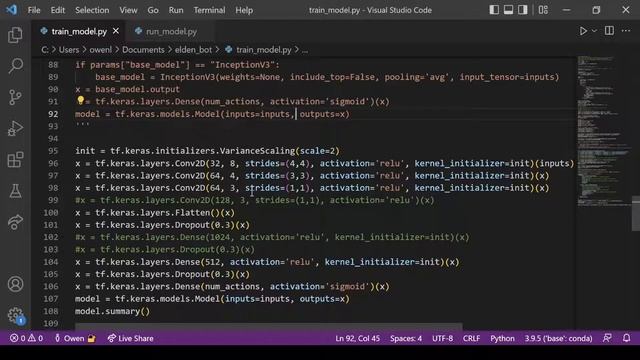The height and width of the screenshot is (360, 640).
Task: Toggle the secondary side bar layout icon
Action: pyautogui.click(x=522, y=10)
